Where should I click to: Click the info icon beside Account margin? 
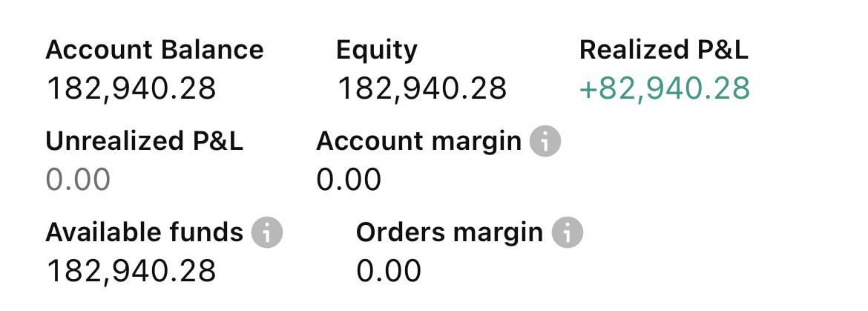pyautogui.click(x=545, y=141)
